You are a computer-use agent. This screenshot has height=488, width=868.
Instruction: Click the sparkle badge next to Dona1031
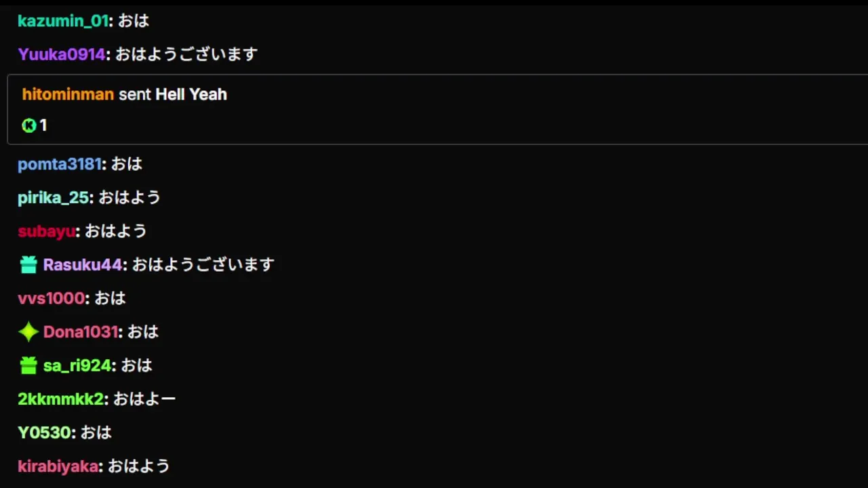tap(28, 332)
